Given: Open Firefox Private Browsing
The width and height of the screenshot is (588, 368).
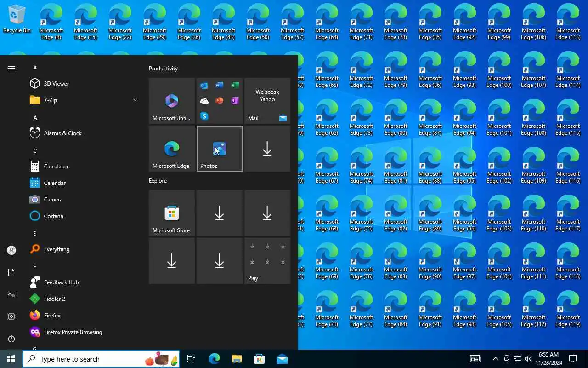Looking at the screenshot, I should 83,332.
